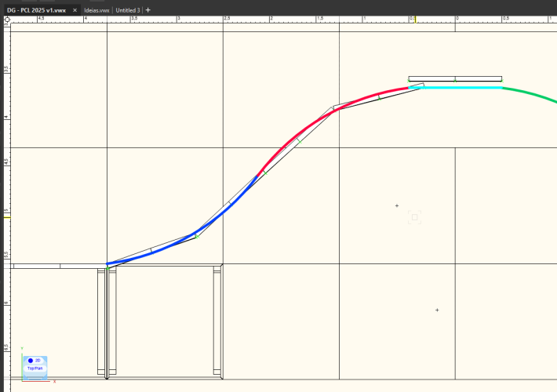Close the DG - PCL 2025 v1.vwx tab

point(75,10)
